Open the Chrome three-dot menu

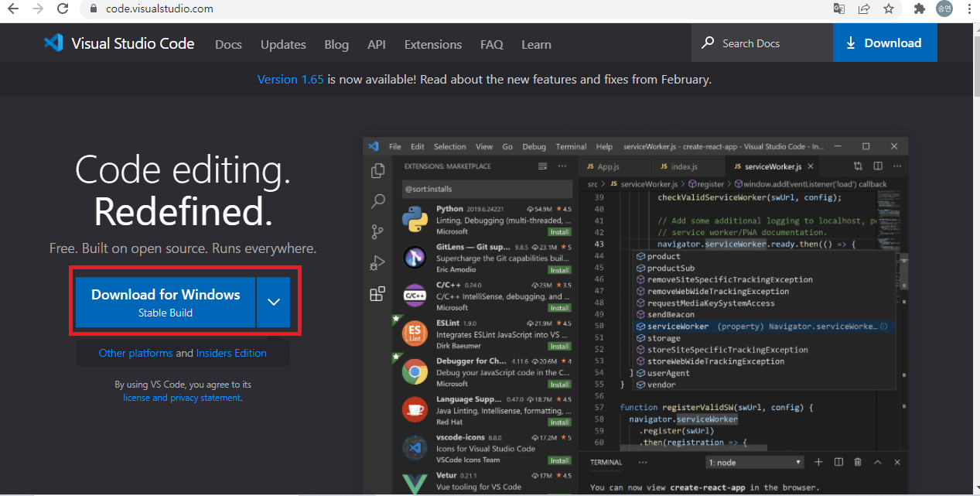point(969,9)
